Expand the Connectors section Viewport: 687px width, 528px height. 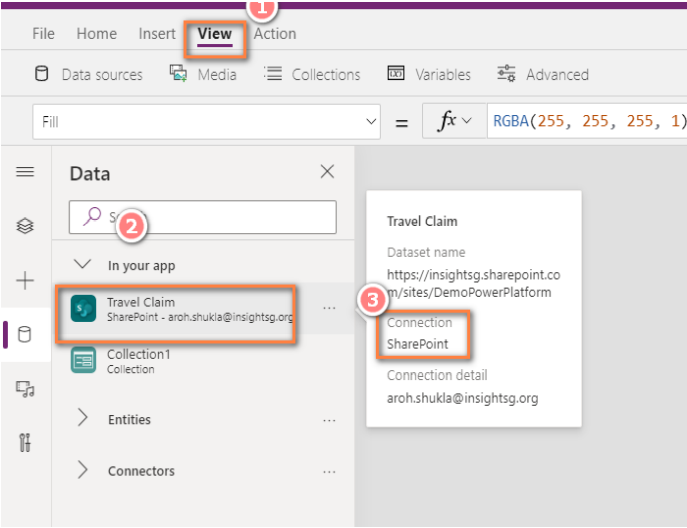tap(82, 469)
